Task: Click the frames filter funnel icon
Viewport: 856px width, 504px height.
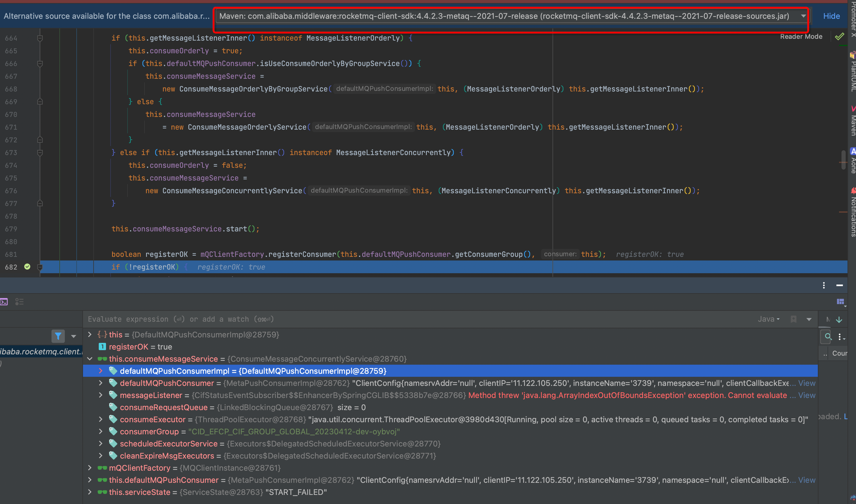Action: tap(58, 336)
